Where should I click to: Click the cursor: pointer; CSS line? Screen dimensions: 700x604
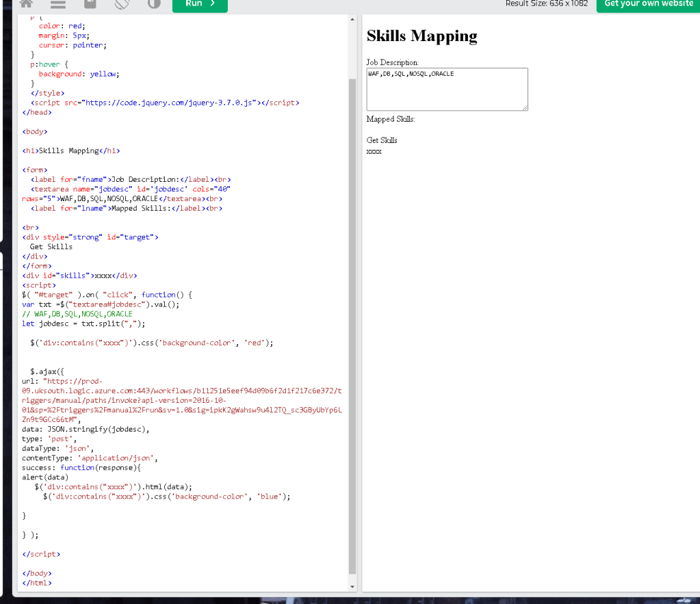[x=73, y=45]
